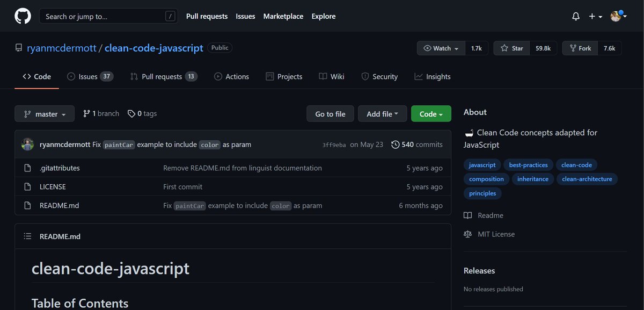Open the LICENSE file
The height and width of the screenshot is (310, 644).
53,187
